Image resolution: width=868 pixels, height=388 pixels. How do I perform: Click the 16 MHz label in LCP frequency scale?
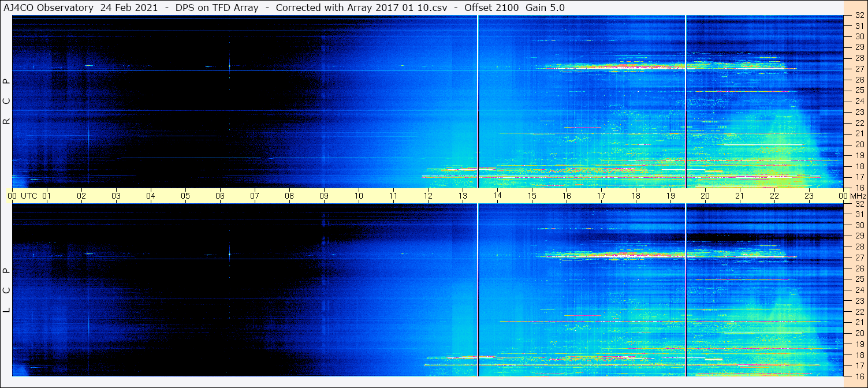pos(859,376)
